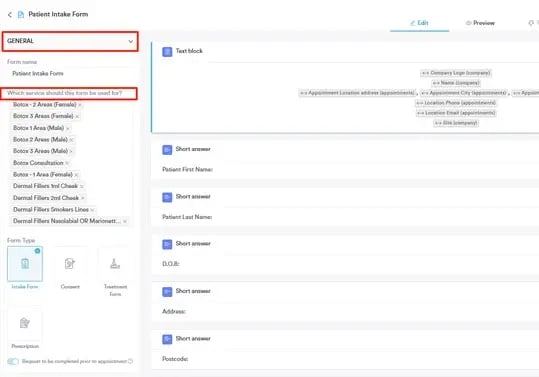This screenshot has height=377, width=539.
Task: Click the info icon beside the prior-to-appointment toggle
Action: pos(130,361)
